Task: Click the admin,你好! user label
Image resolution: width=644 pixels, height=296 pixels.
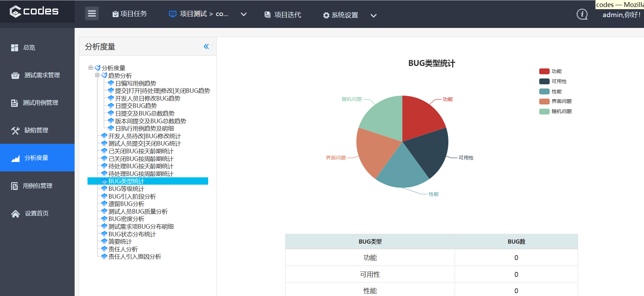Action: 622,15
